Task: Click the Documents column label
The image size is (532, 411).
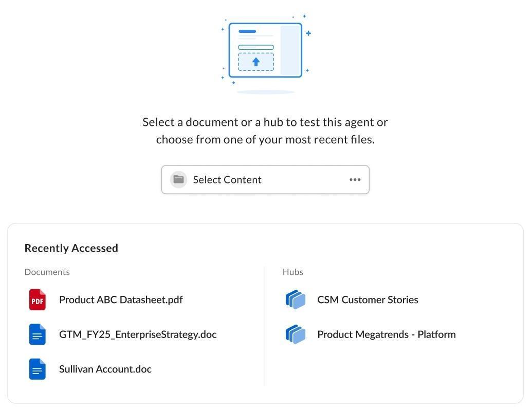Action: (x=47, y=272)
